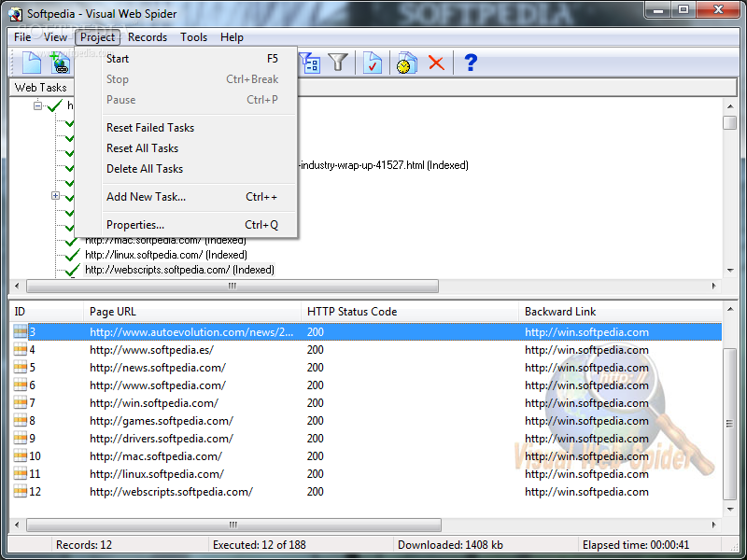
Task: Click Page URL http://drivers.softpedia.com/
Action: (x=162, y=439)
